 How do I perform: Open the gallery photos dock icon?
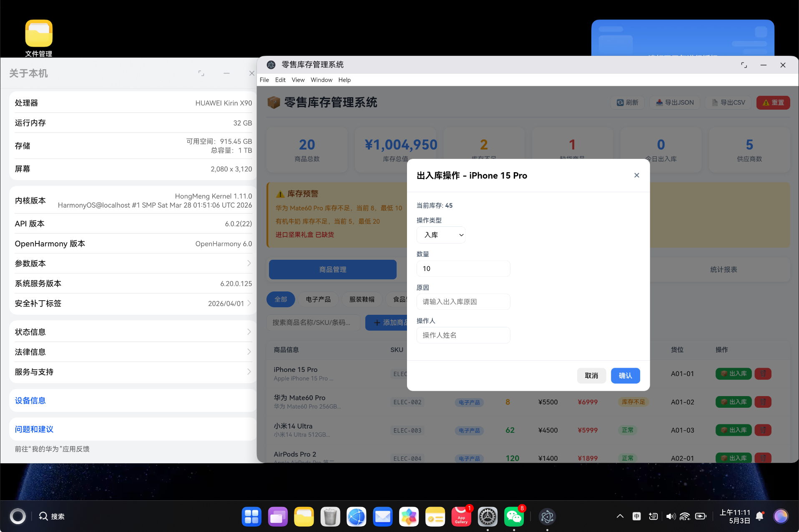[x=409, y=517]
